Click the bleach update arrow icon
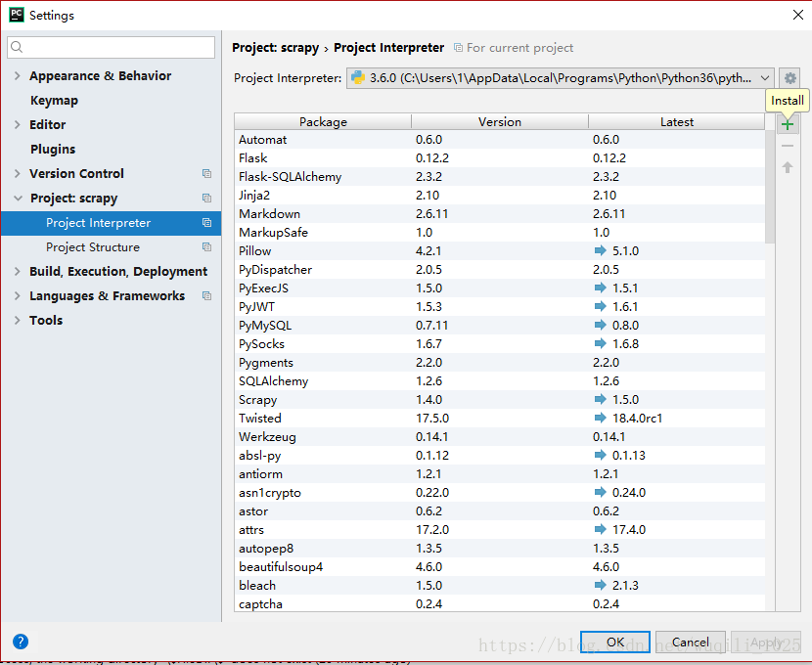Screen dimensions: 812x665 [x=601, y=585]
